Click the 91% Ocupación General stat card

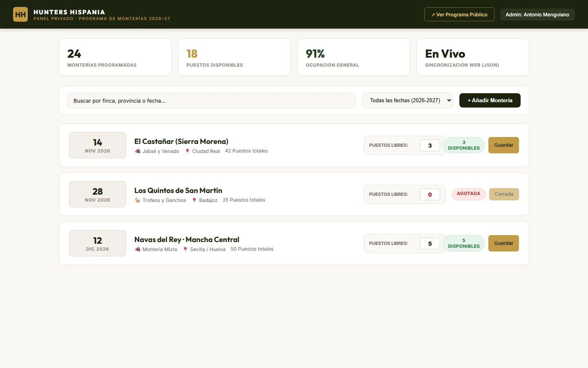click(354, 57)
